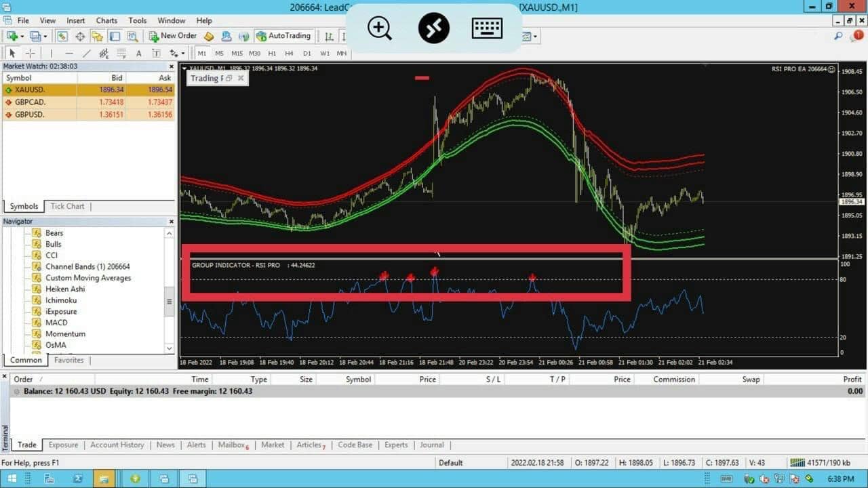This screenshot has width=868, height=488.
Task: Open the Profiles toolbar icon
Action: pyautogui.click(x=35, y=36)
